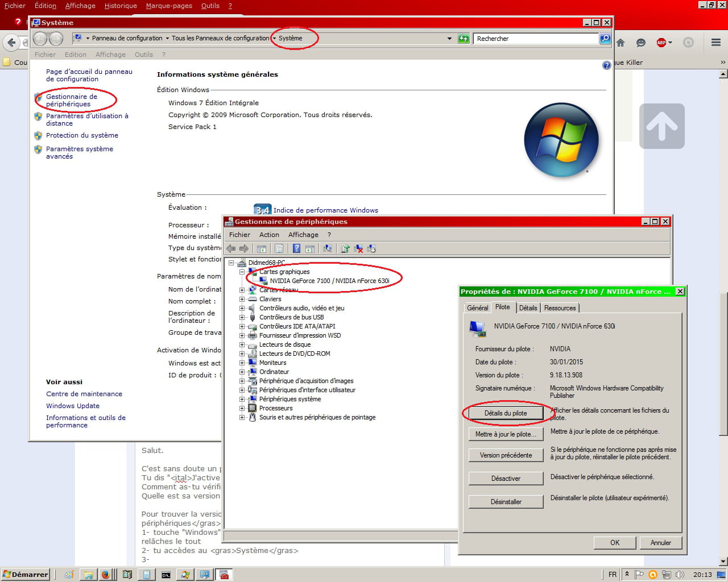Open the Firefox hamburger menu
The image size is (728, 582).
[716, 43]
